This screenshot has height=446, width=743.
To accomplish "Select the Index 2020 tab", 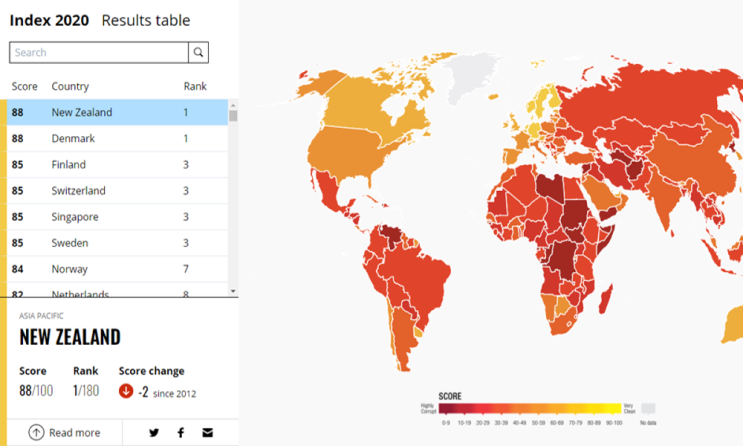I will click(49, 20).
